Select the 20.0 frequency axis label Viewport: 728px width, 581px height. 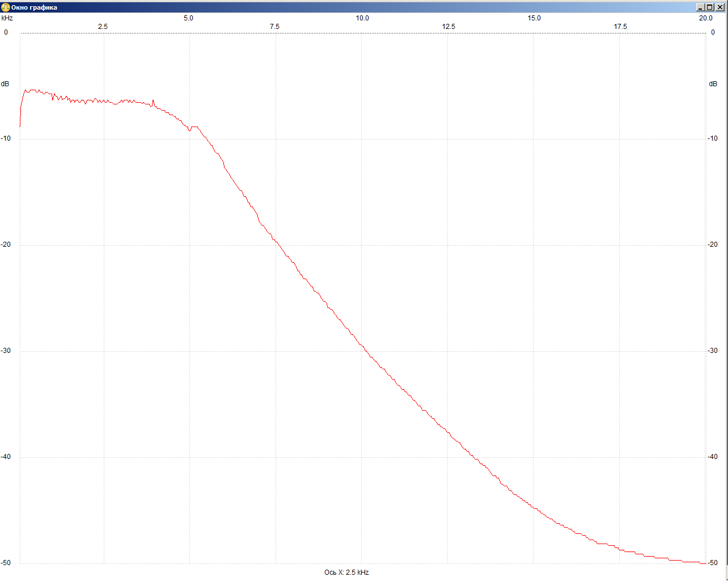pos(705,18)
